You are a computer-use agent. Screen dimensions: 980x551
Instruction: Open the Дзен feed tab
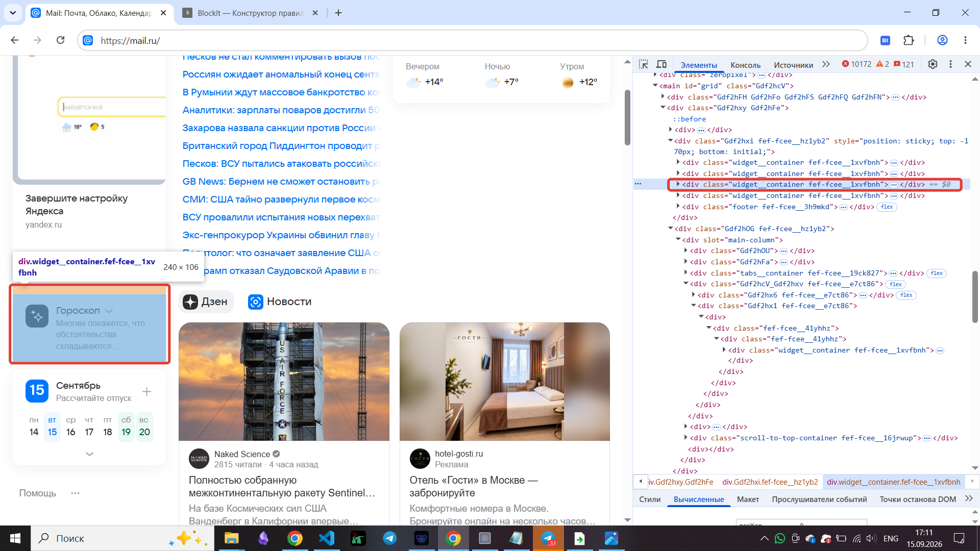[x=206, y=302]
